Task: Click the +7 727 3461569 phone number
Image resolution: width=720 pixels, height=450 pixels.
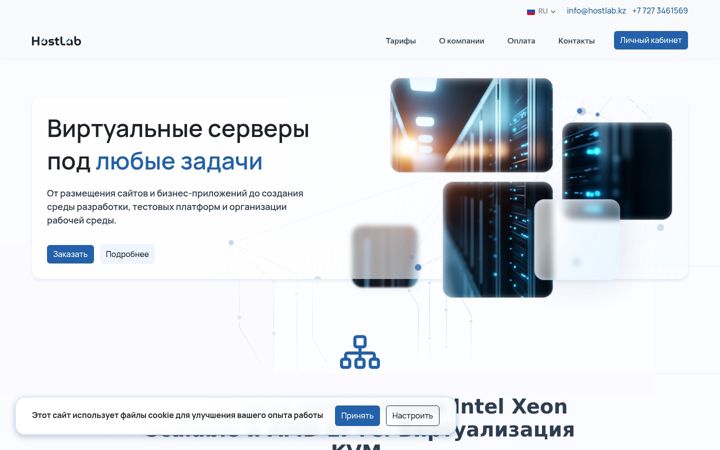Action: [x=660, y=11]
